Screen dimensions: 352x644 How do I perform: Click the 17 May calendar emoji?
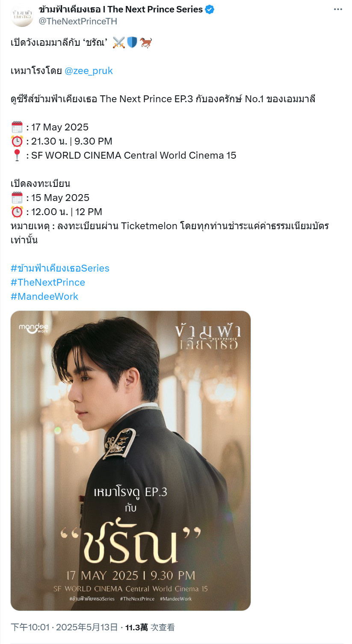(17, 127)
